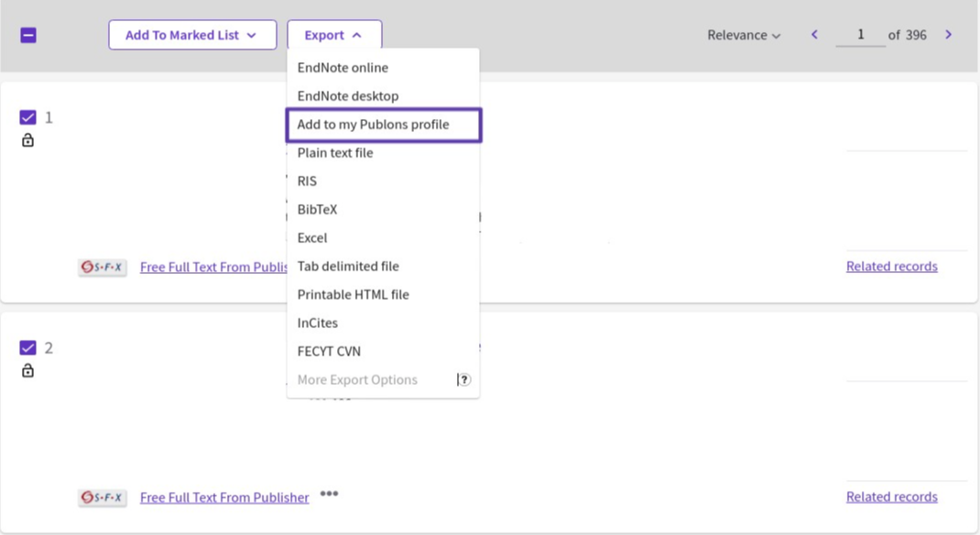Click the 'of 396' page count text

click(x=908, y=35)
